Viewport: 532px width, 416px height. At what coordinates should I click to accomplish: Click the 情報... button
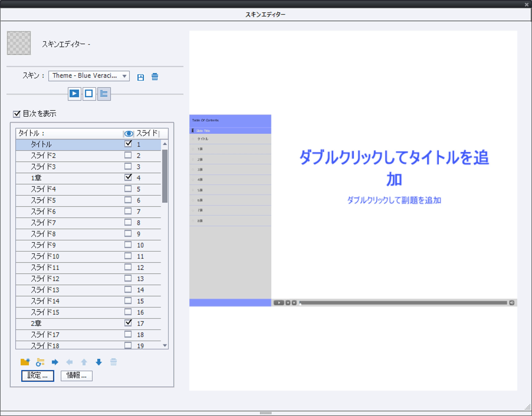click(76, 376)
